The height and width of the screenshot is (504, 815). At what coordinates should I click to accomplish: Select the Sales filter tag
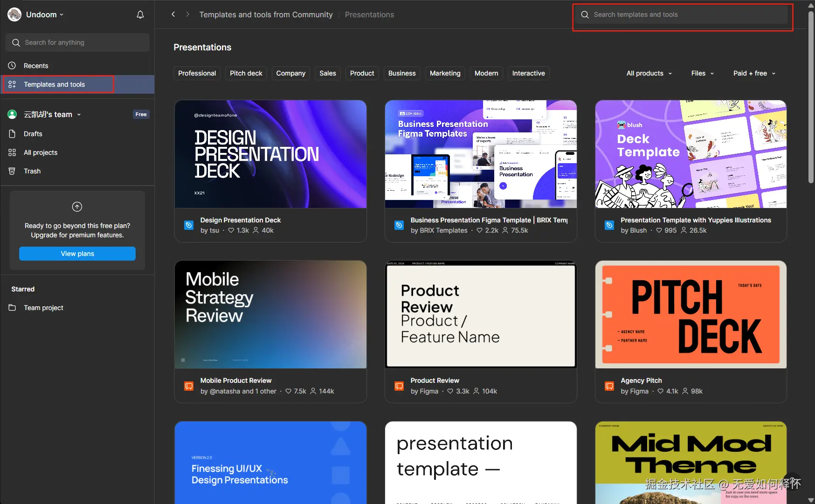tap(328, 73)
